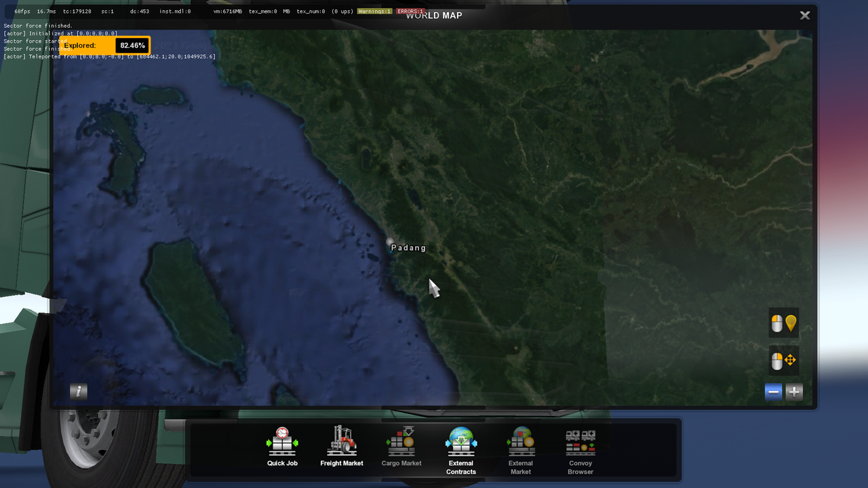The height and width of the screenshot is (488, 868).
Task: Click the WORLD MAP title
Action: coord(434,16)
